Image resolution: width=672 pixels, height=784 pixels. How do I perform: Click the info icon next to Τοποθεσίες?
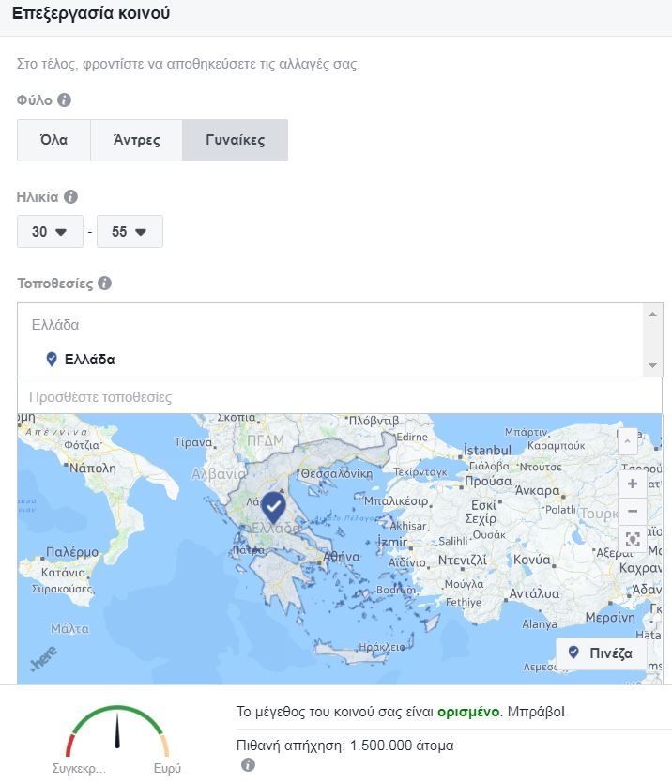click(x=104, y=283)
